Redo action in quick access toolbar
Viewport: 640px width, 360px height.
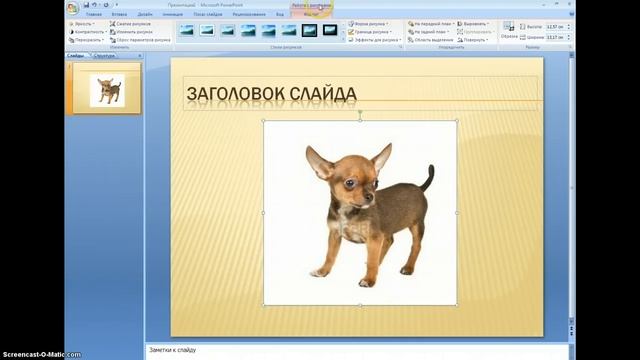pyautogui.click(x=106, y=5)
